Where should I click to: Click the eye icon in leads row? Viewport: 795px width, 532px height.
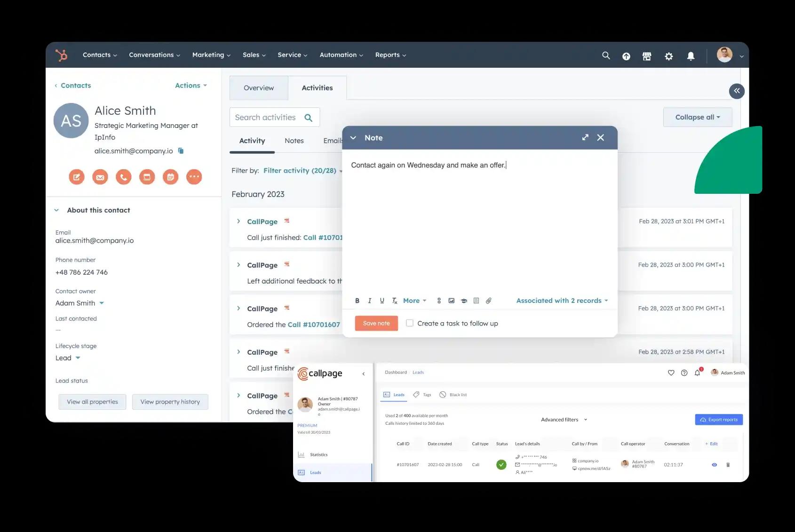714,465
